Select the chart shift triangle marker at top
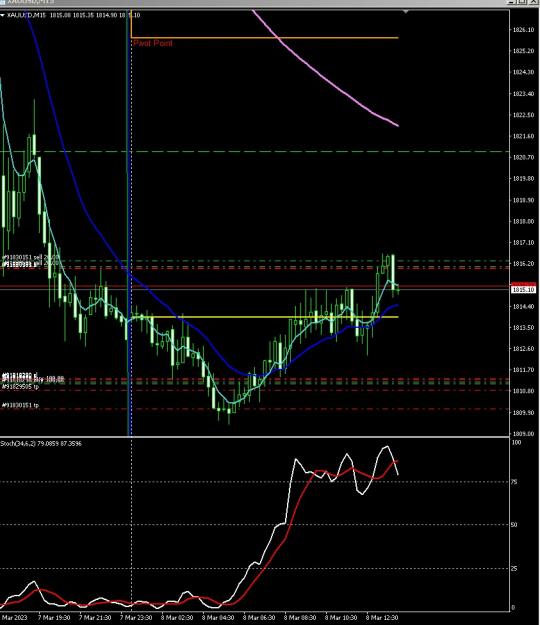The image size is (540, 625). (406, 12)
